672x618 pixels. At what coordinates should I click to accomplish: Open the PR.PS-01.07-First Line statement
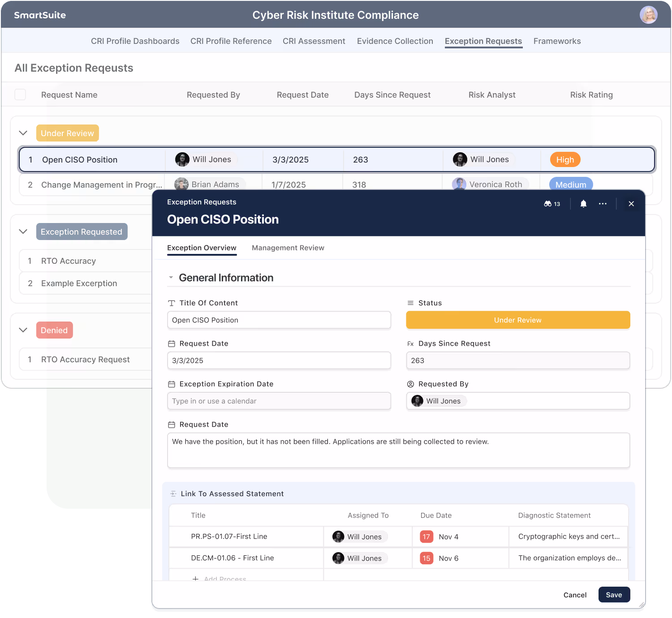point(229,536)
